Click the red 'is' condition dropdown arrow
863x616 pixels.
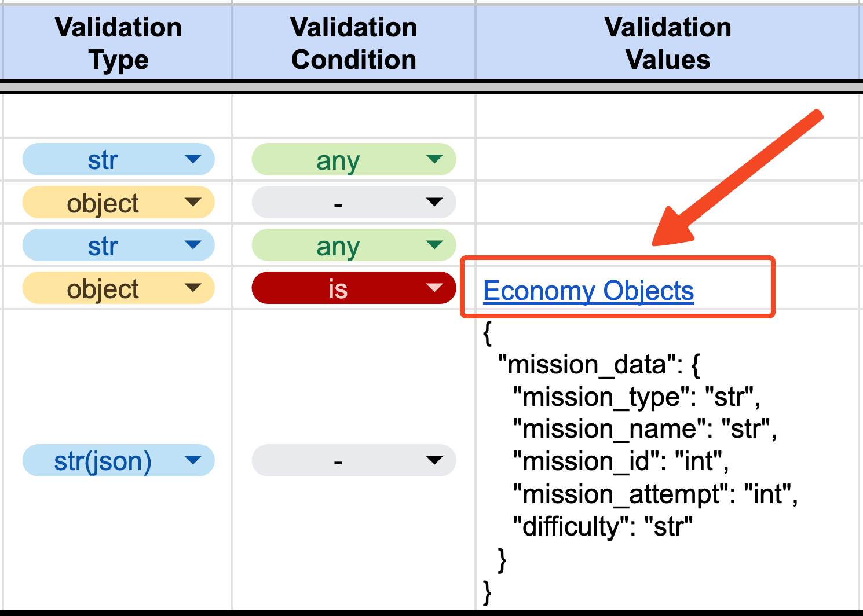click(x=434, y=288)
